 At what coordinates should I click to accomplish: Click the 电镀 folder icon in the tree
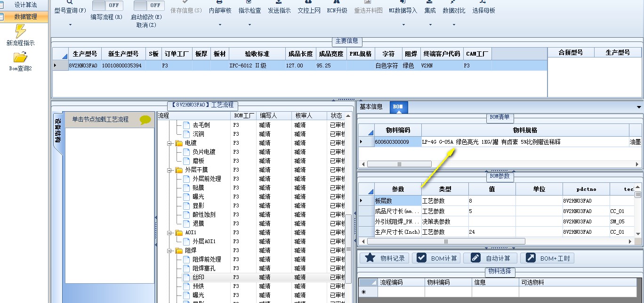179,143
